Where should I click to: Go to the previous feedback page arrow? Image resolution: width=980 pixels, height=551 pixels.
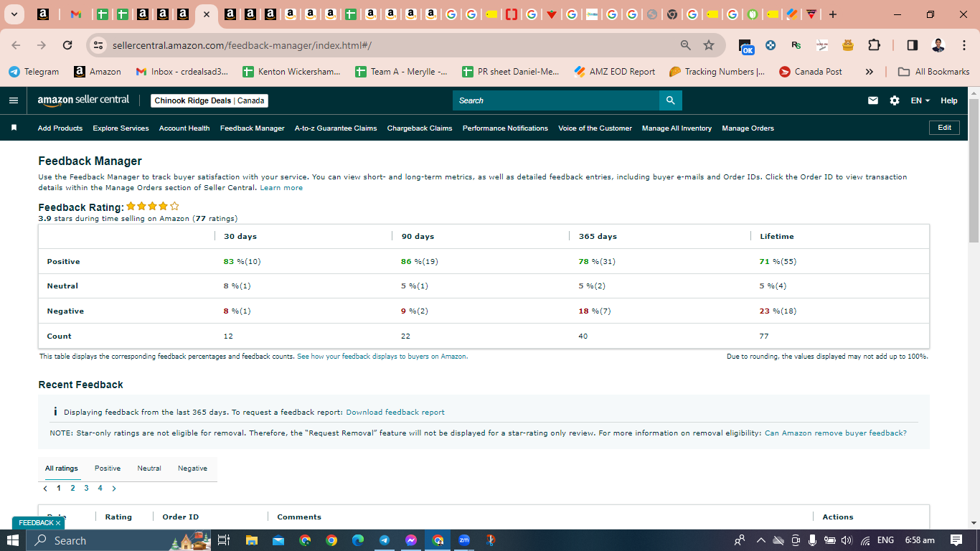click(x=46, y=489)
